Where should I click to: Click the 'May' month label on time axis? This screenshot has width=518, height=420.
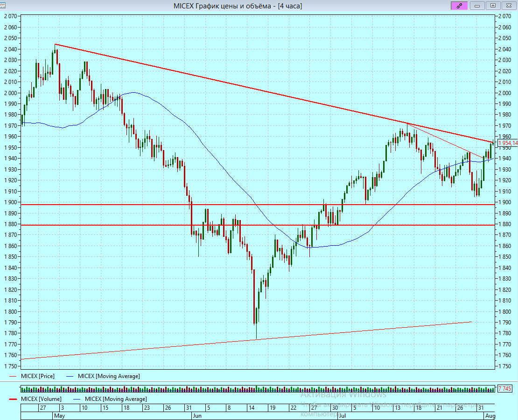point(59,416)
